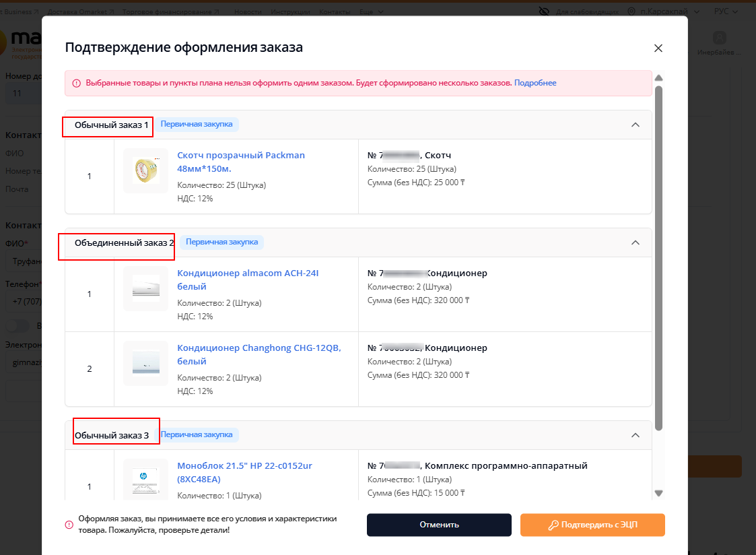Click the Скотч plan item number line
Image resolution: width=756 pixels, height=555 pixels.
pos(409,156)
